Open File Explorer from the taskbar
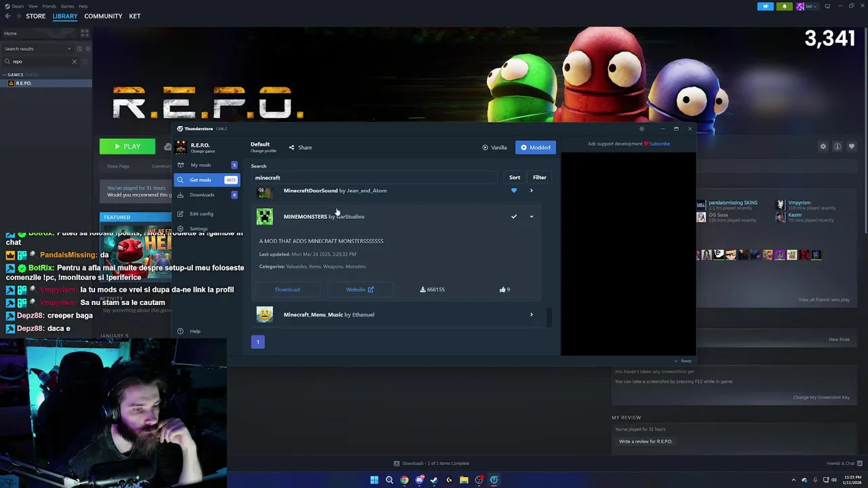 [x=464, y=480]
